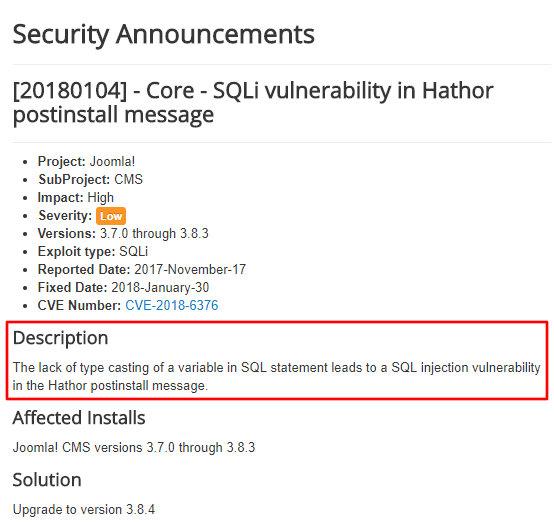Click the Reported Date 2017-November-17 entry
Viewport: 554px width, 522px height.
142,270
